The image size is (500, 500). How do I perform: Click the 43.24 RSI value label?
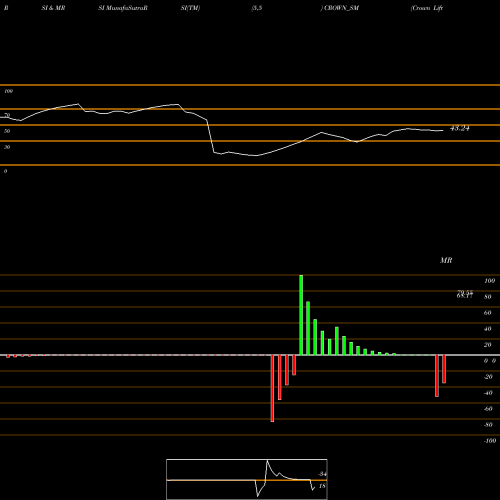460,128
